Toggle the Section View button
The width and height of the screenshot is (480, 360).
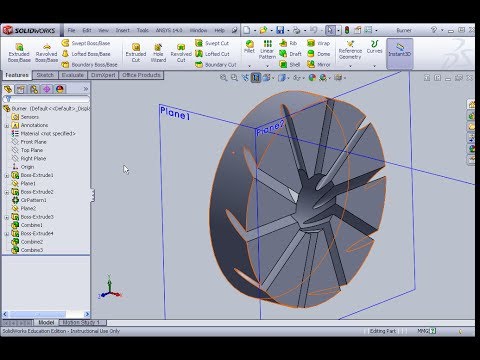pos(256,78)
